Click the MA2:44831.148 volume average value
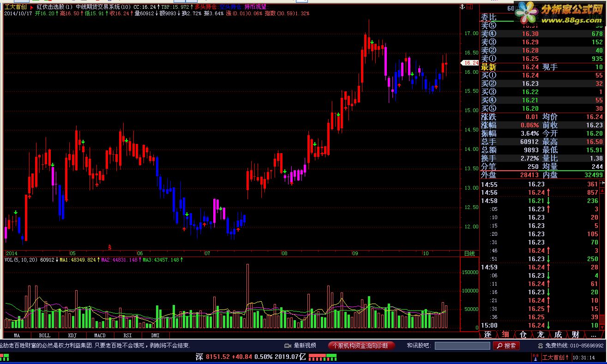 (x=119, y=260)
